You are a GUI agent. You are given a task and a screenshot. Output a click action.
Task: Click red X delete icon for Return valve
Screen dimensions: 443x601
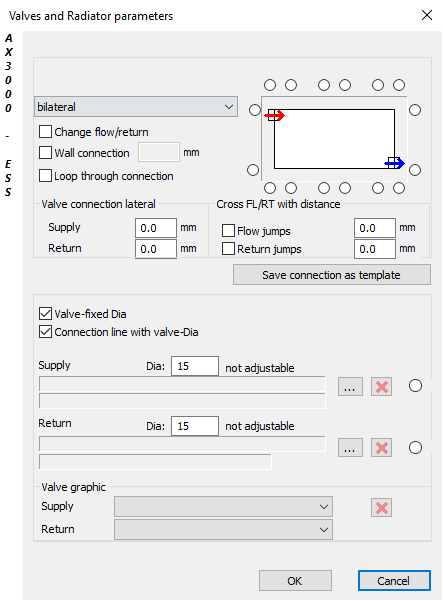381,447
